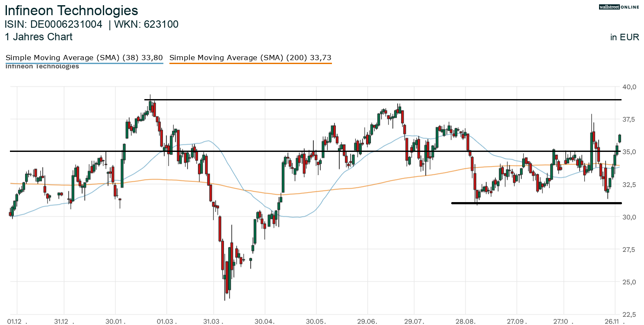644x325 pixels.
Task: Click the 35,0 price label on the y-axis
Action: [629, 152]
